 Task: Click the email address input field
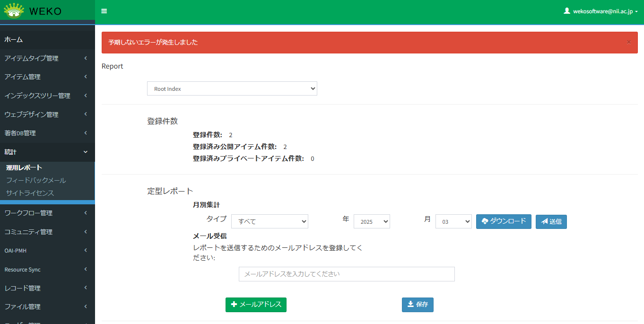(x=347, y=274)
